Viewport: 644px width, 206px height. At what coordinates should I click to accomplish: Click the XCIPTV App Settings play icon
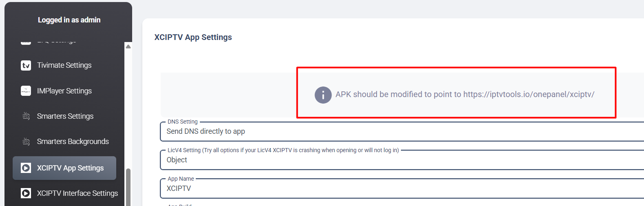26,168
